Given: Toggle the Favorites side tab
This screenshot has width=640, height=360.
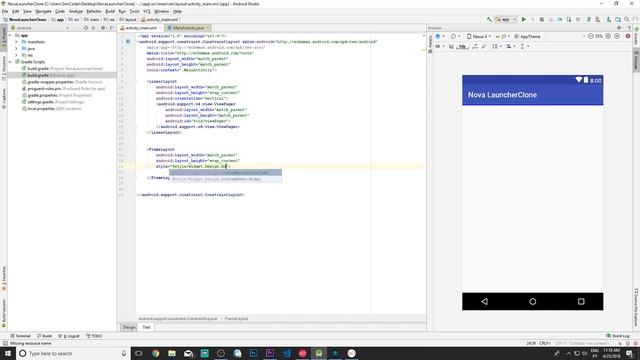Looking at the screenshot, I should [x=4, y=278].
